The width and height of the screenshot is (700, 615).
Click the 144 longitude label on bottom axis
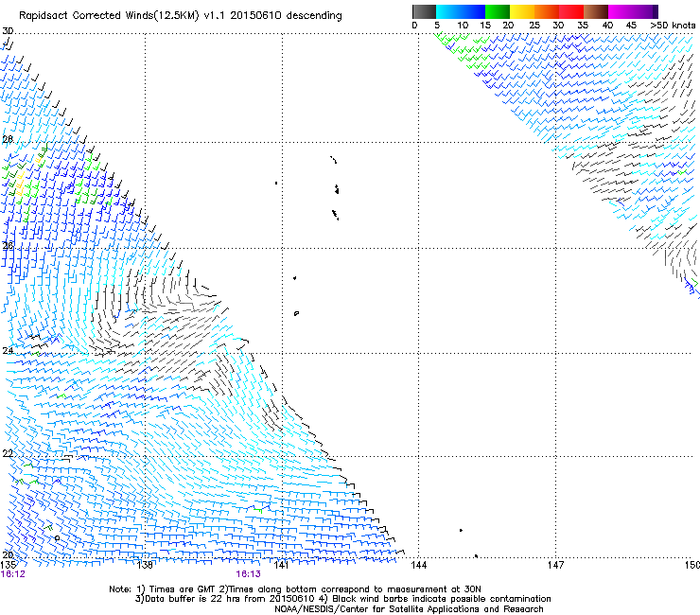418,565
